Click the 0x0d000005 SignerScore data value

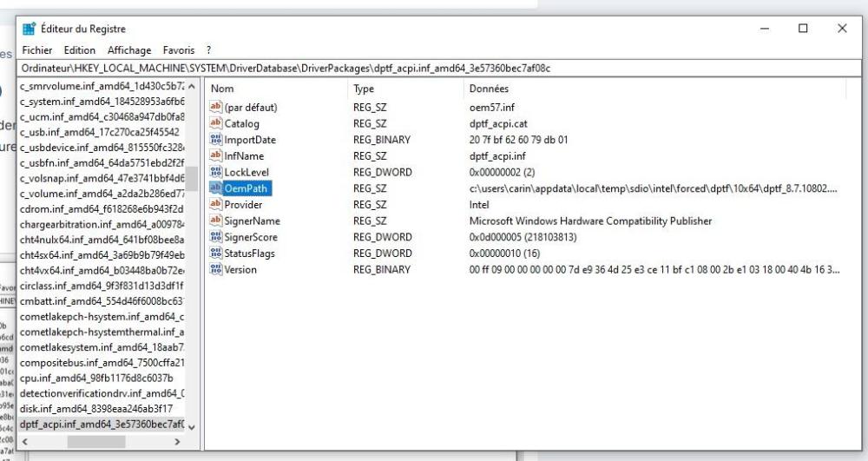(523, 237)
